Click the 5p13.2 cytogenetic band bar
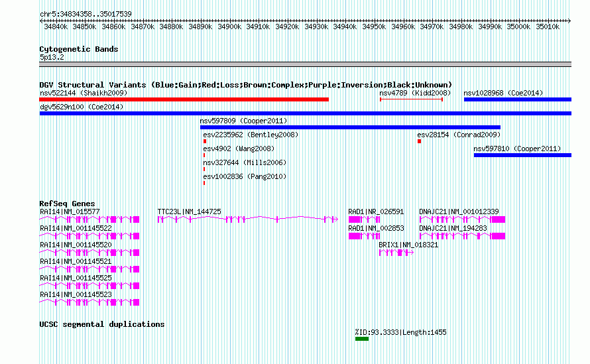 click(x=306, y=64)
